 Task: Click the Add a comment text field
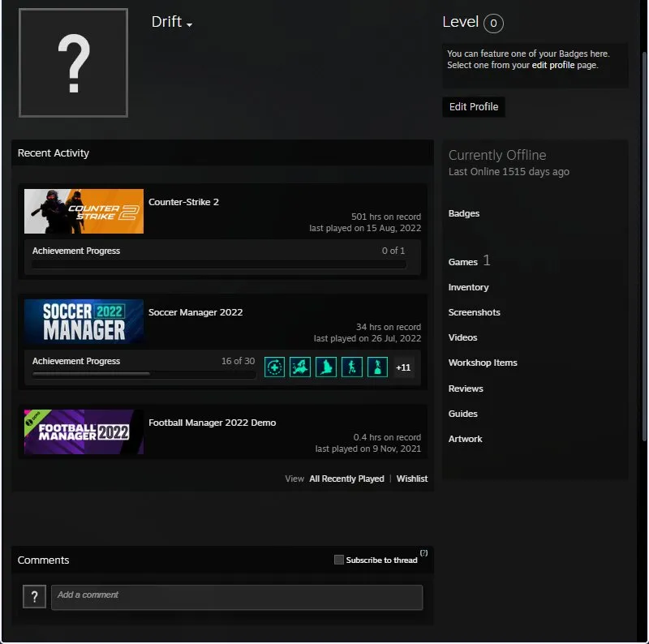(237, 597)
